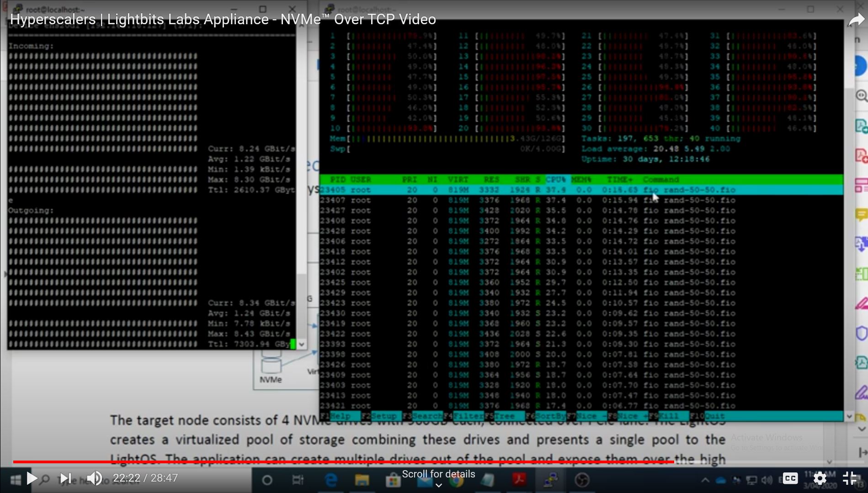The height and width of the screenshot is (493, 868).
Task: Click Scroll for details
Action: (x=438, y=474)
